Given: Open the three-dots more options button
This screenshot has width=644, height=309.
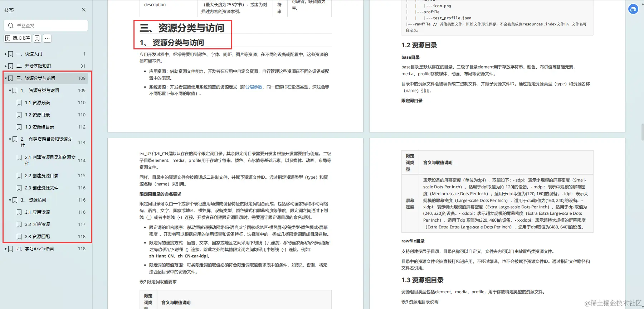Looking at the screenshot, I should (47, 38).
